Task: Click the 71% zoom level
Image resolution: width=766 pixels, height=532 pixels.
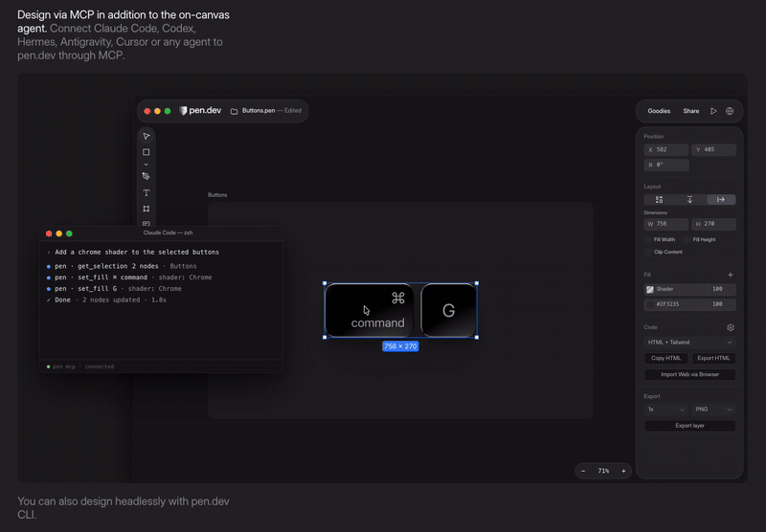Action: tap(603, 471)
